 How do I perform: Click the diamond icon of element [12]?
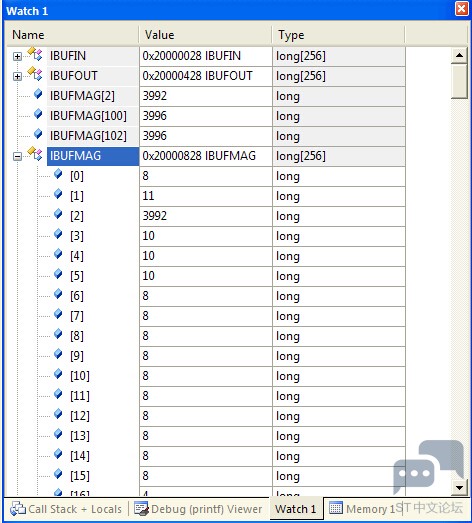[x=58, y=414]
